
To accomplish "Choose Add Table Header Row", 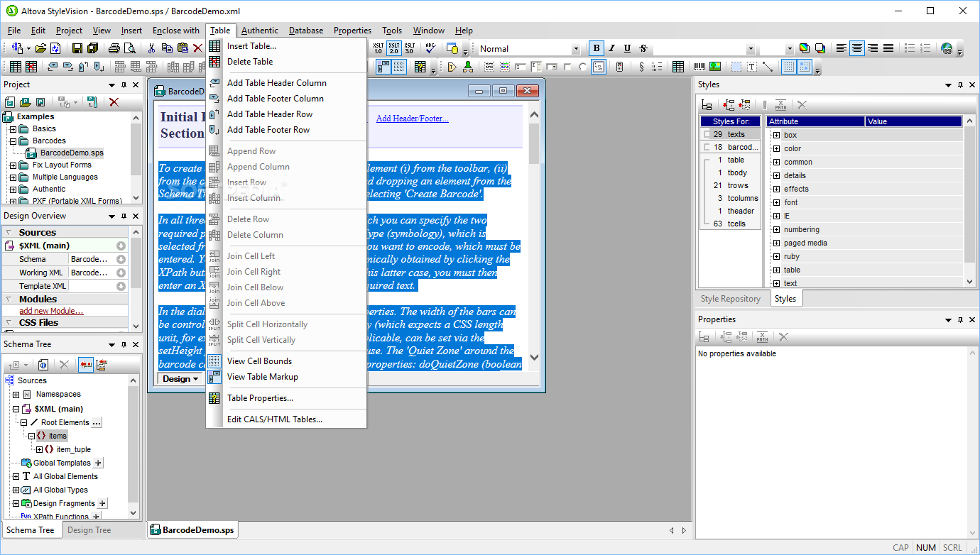I will point(269,114).
